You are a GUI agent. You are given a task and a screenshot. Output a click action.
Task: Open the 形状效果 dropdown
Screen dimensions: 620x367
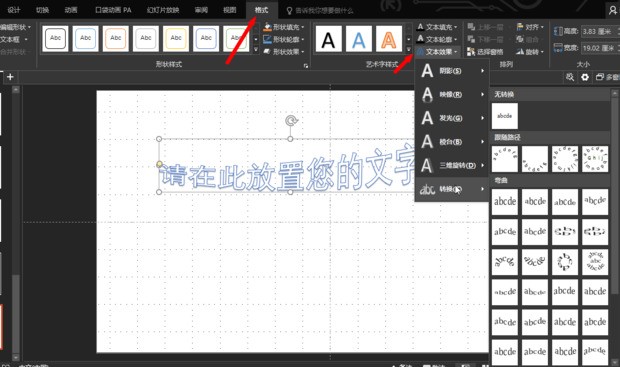[284, 51]
